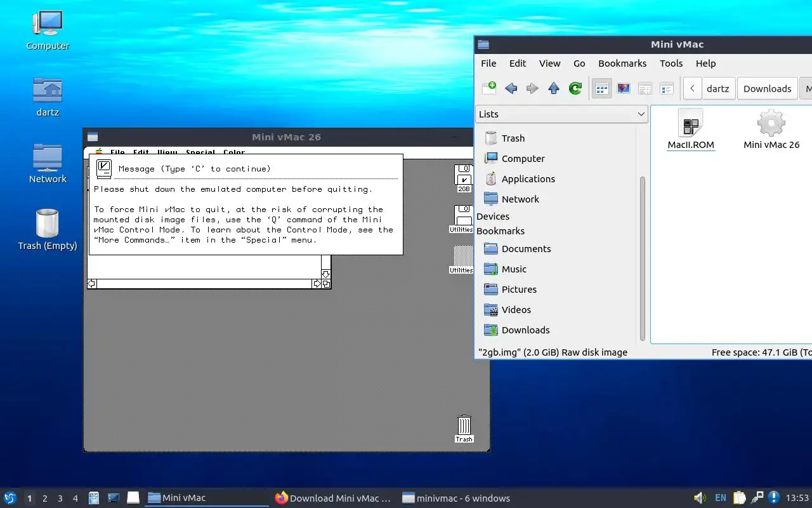Switch to icon view mode
This screenshot has height=508, width=812.
601,88
